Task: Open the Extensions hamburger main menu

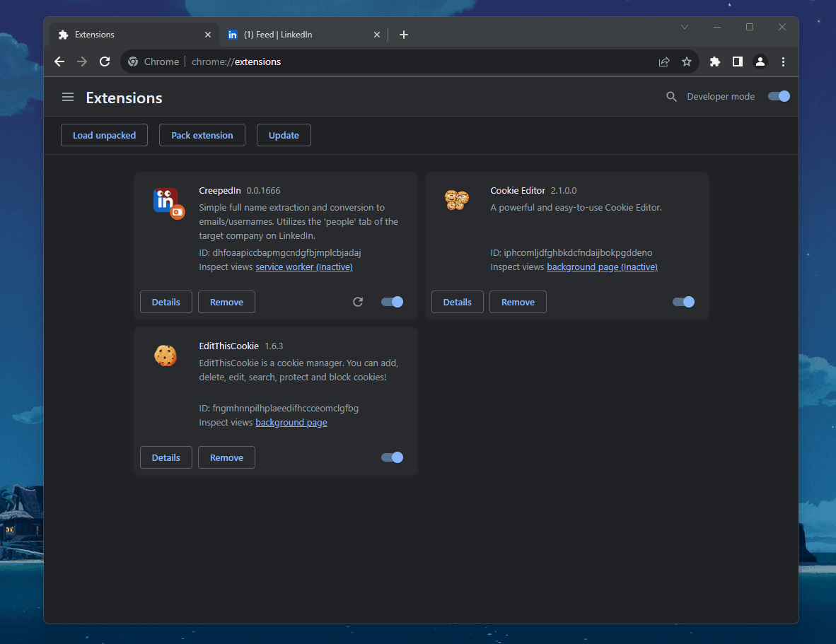Action: (x=68, y=97)
